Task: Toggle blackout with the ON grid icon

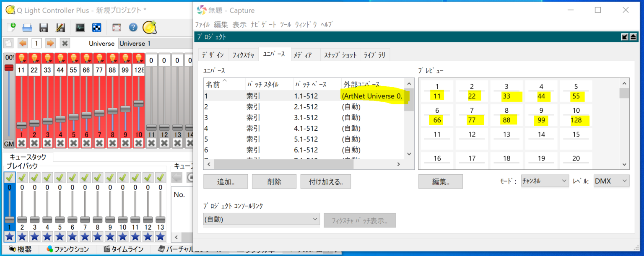Action: coord(97,28)
